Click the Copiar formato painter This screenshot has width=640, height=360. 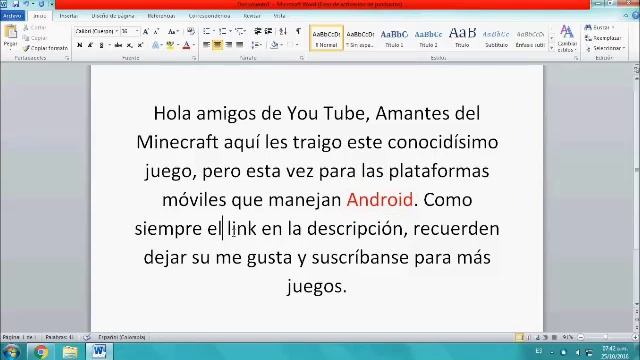(x=45, y=48)
